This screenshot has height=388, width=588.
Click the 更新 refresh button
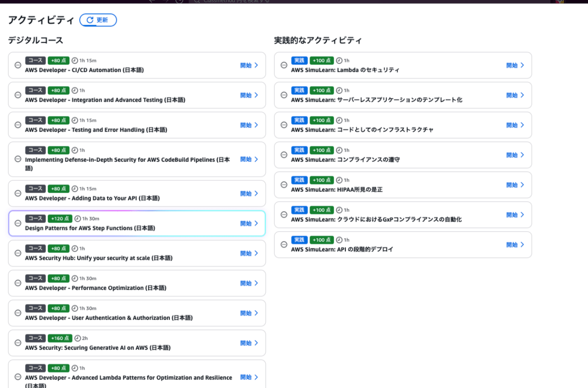[98, 20]
